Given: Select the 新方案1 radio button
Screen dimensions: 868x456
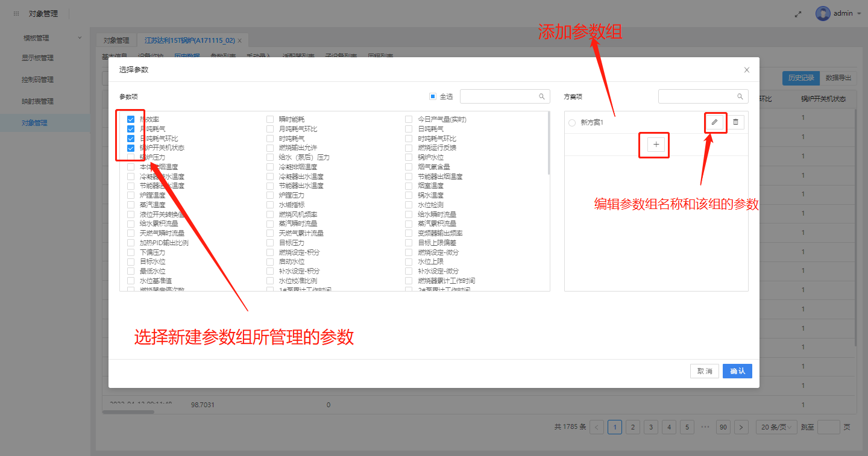Looking at the screenshot, I should [572, 123].
